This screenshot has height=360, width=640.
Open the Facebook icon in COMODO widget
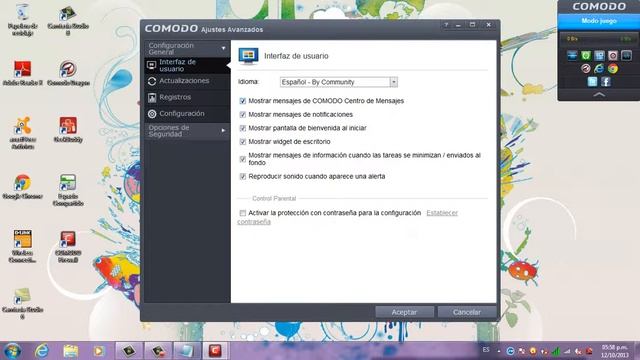[606, 82]
